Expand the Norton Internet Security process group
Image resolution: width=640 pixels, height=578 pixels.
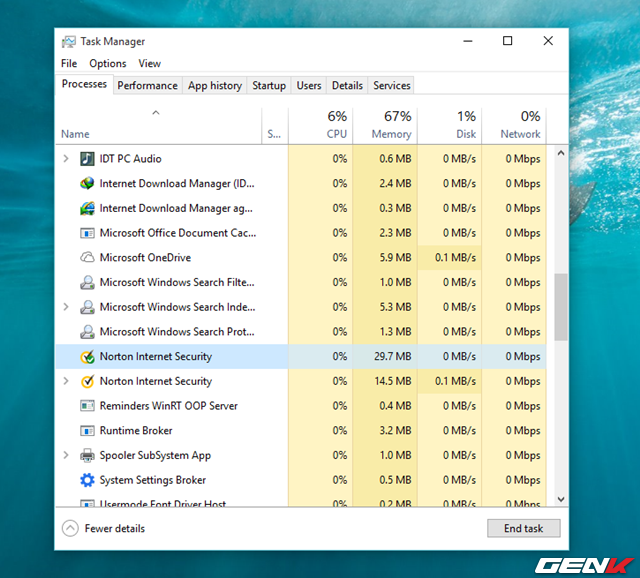(66, 381)
